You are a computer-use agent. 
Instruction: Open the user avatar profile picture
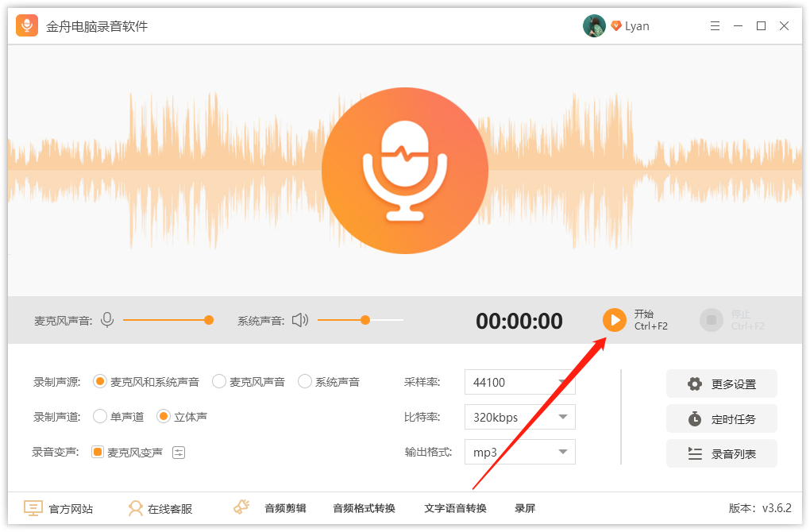click(x=594, y=26)
